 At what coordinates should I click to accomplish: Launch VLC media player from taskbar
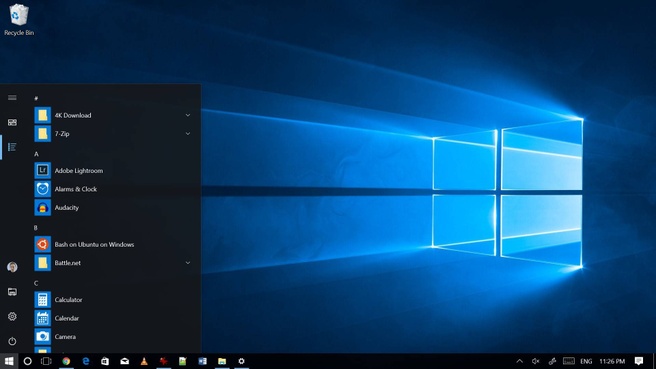pos(144,361)
